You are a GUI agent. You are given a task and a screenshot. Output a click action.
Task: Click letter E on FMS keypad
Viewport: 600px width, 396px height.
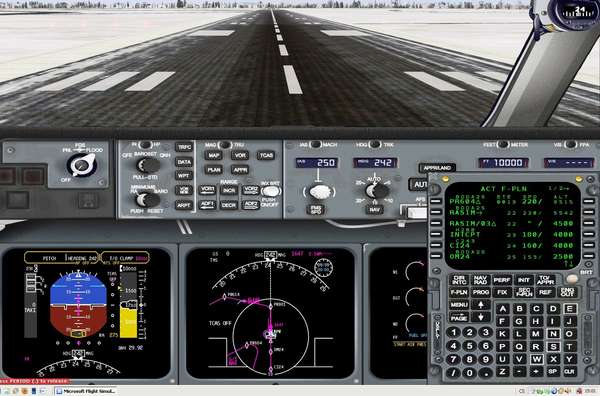pyautogui.click(x=570, y=309)
